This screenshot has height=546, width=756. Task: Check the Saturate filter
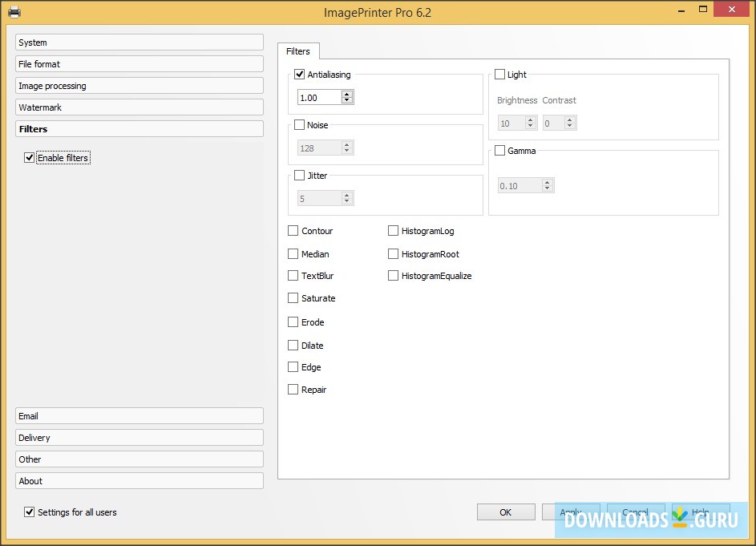(x=293, y=298)
